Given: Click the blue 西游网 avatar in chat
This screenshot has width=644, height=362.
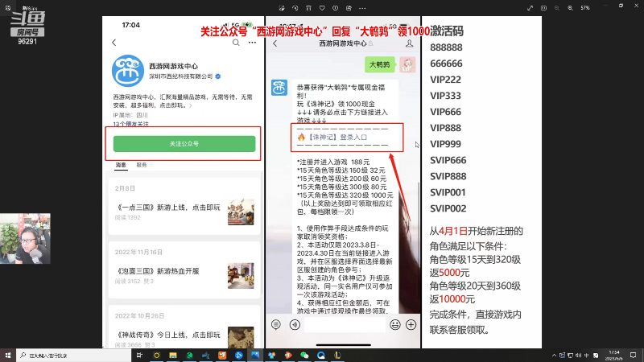Looking at the screenshot, I should click(279, 88).
